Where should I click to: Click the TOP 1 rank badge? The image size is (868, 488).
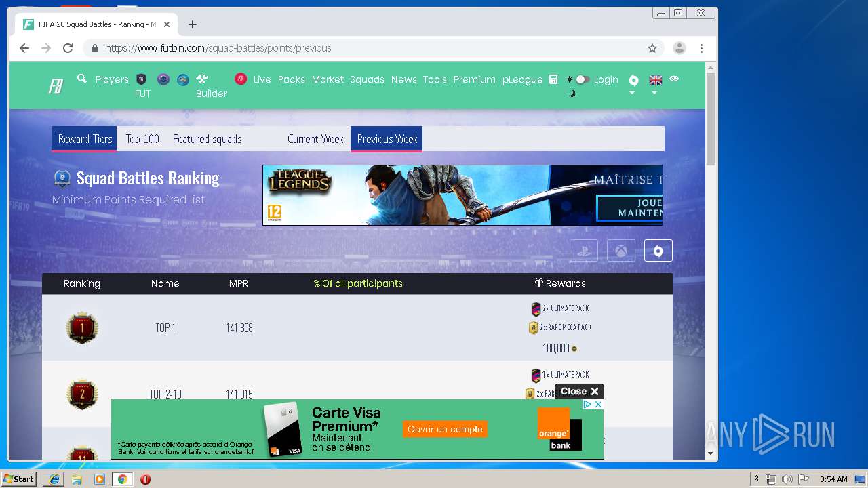pos(82,328)
